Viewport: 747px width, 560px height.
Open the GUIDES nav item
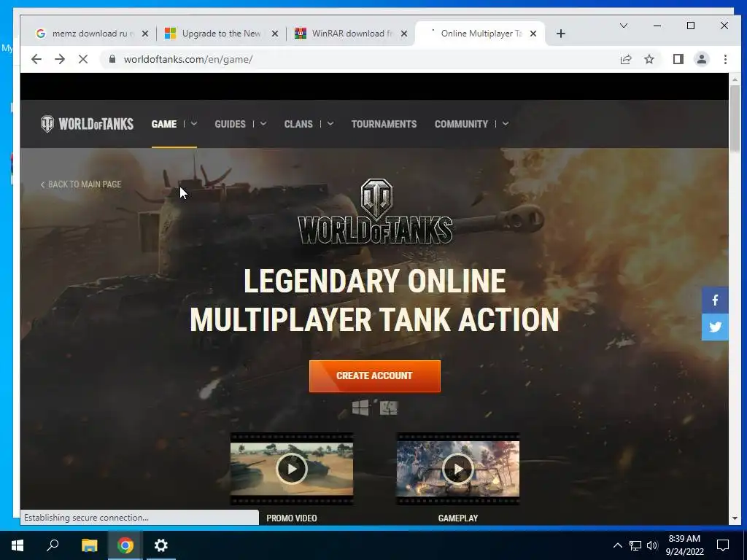point(230,124)
